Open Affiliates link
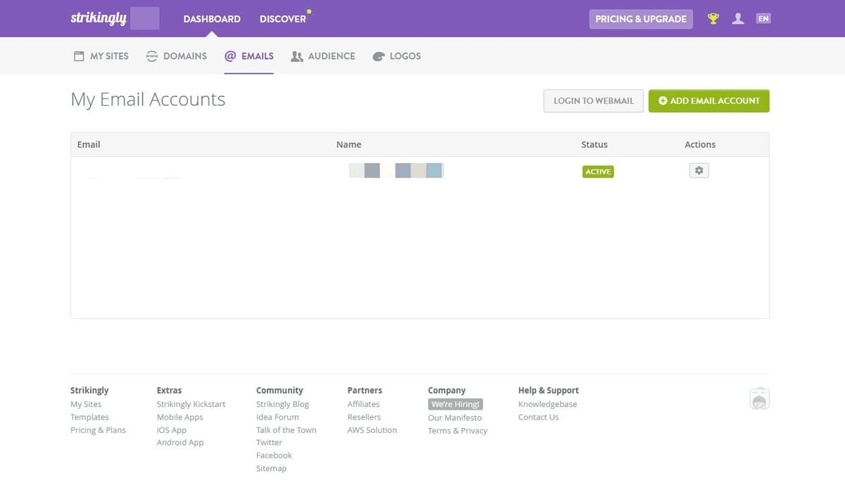The image size is (845, 504). [363, 404]
